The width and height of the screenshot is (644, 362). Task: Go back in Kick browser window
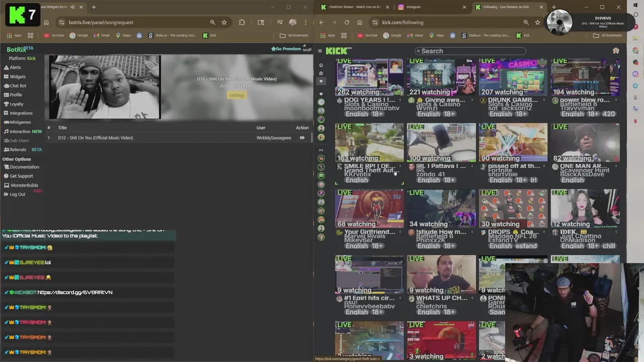pos(321,22)
